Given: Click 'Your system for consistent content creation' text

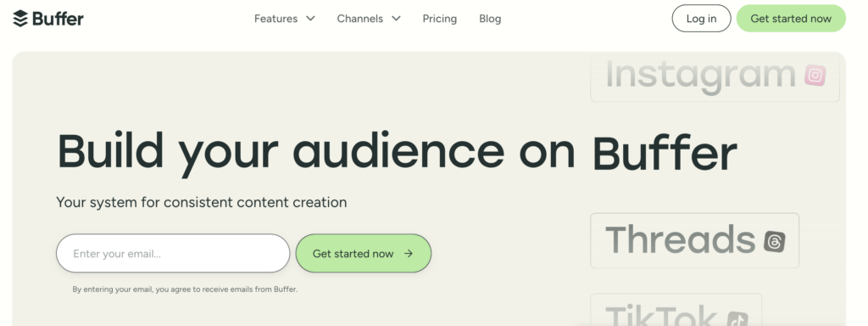Looking at the screenshot, I should (x=202, y=202).
